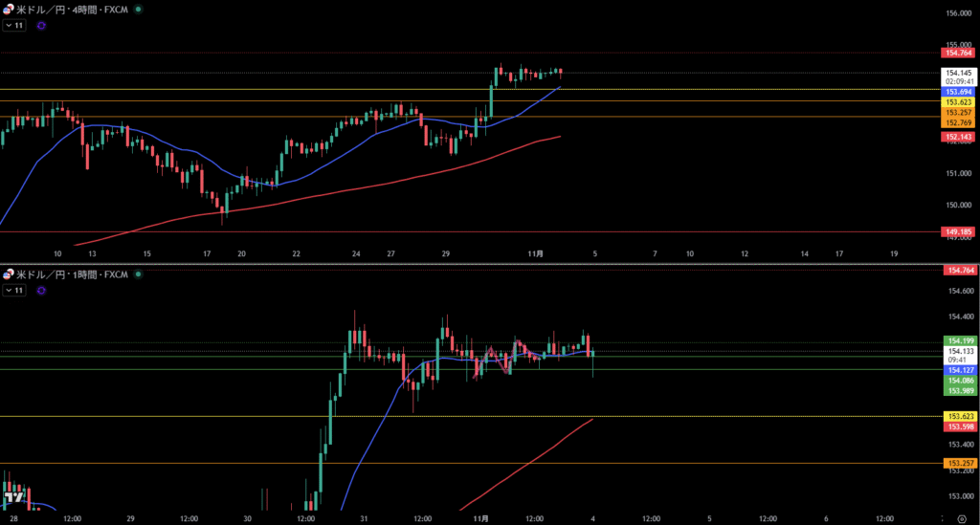Select the red 154.764 price label on upper chart

coord(960,54)
